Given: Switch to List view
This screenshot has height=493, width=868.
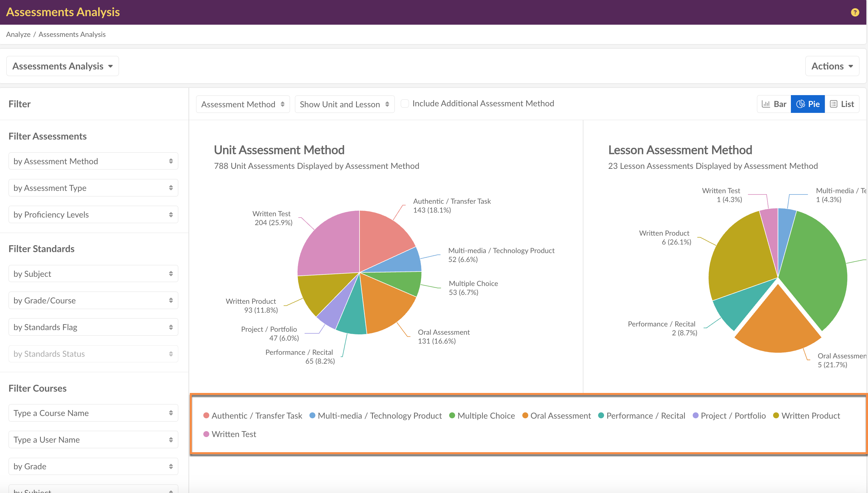Looking at the screenshot, I should (842, 104).
